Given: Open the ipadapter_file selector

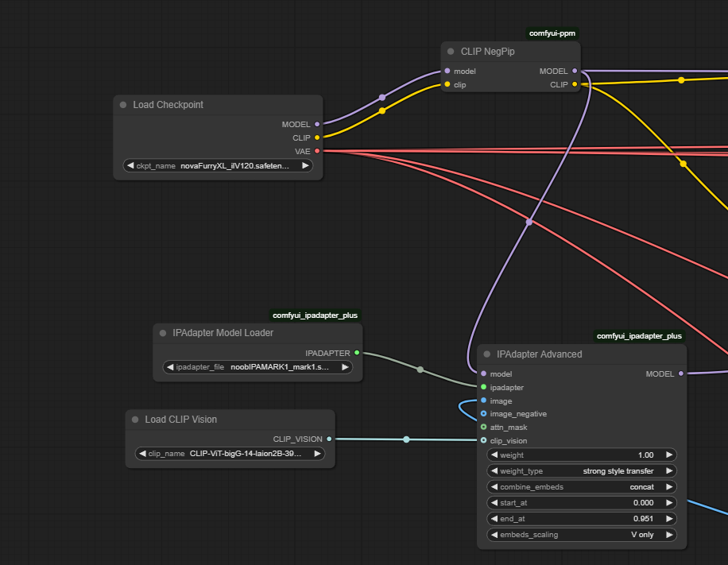Looking at the screenshot, I should 258,367.
